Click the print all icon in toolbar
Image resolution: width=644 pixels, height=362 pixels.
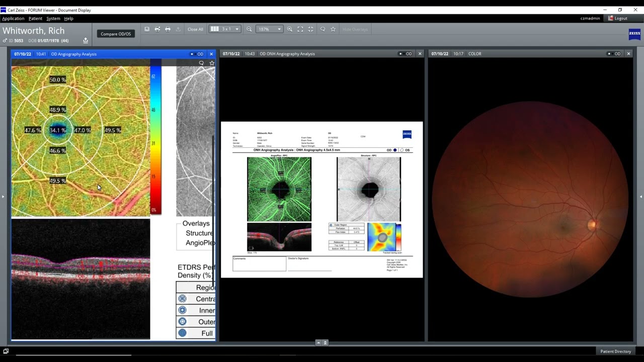(157, 29)
